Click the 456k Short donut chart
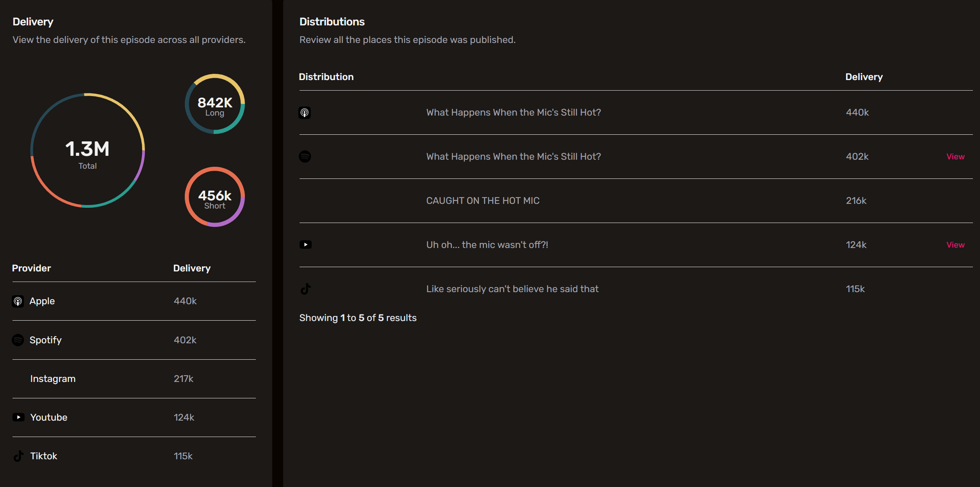The image size is (980, 487). [214, 197]
